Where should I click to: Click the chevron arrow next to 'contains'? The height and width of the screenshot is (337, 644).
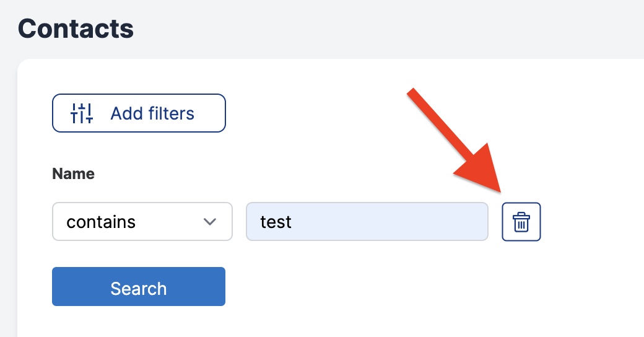[x=210, y=222]
